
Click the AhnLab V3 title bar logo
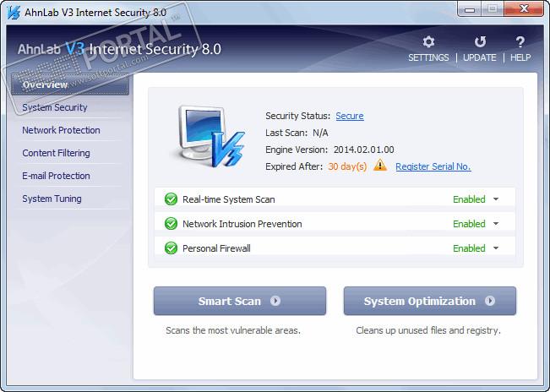(14, 13)
